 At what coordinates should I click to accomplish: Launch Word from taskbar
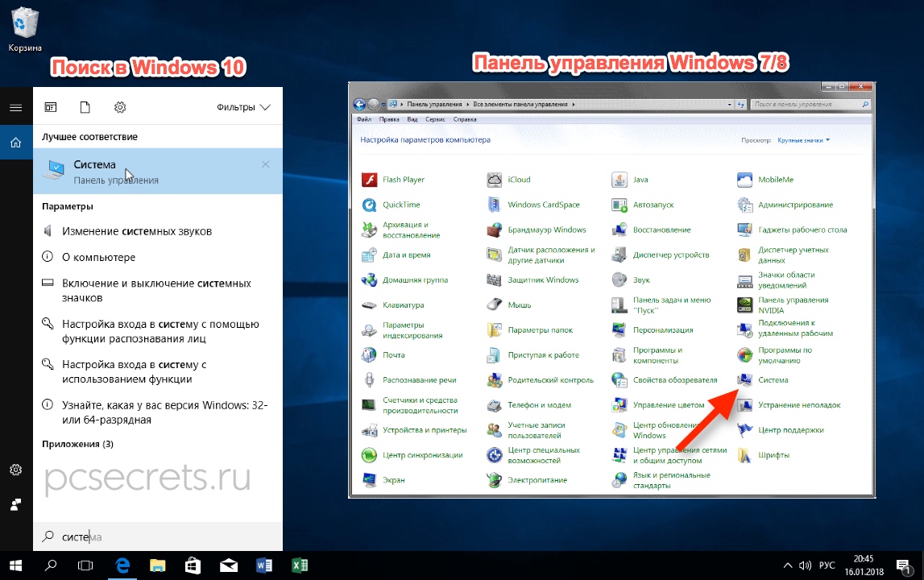coord(264,565)
